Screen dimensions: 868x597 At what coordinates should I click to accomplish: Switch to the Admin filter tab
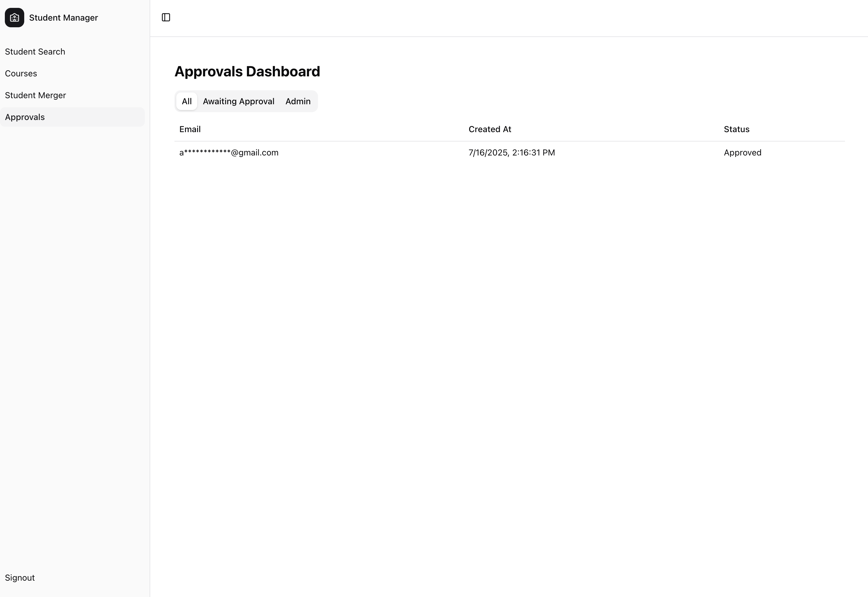click(297, 101)
